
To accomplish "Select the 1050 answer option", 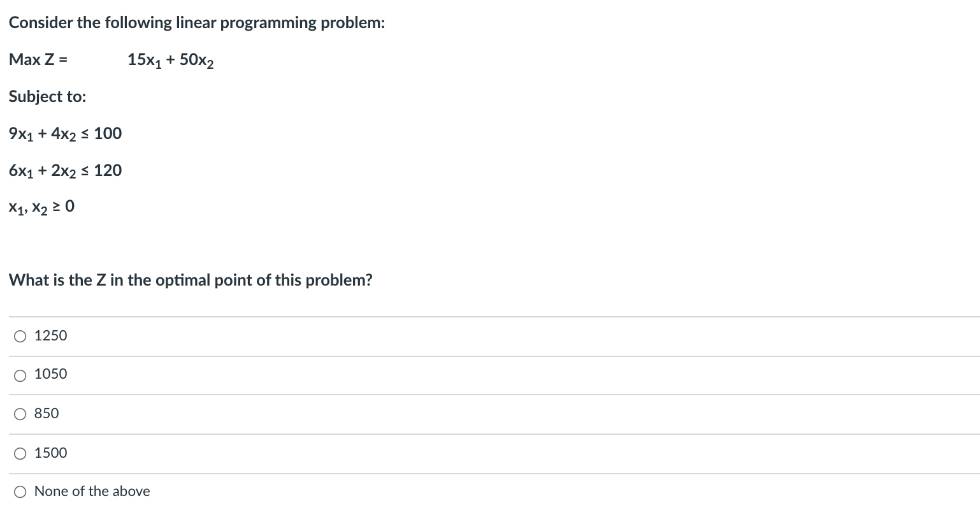I will point(51,374).
